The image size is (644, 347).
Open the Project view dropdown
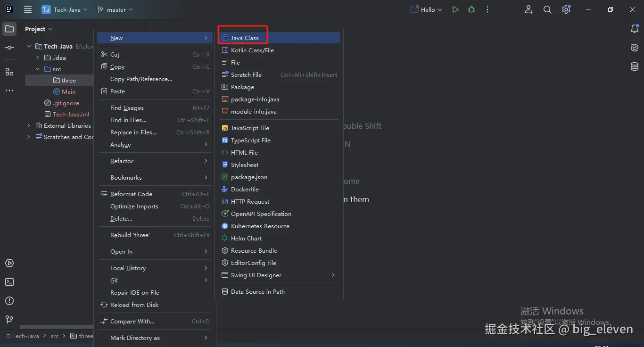39,29
